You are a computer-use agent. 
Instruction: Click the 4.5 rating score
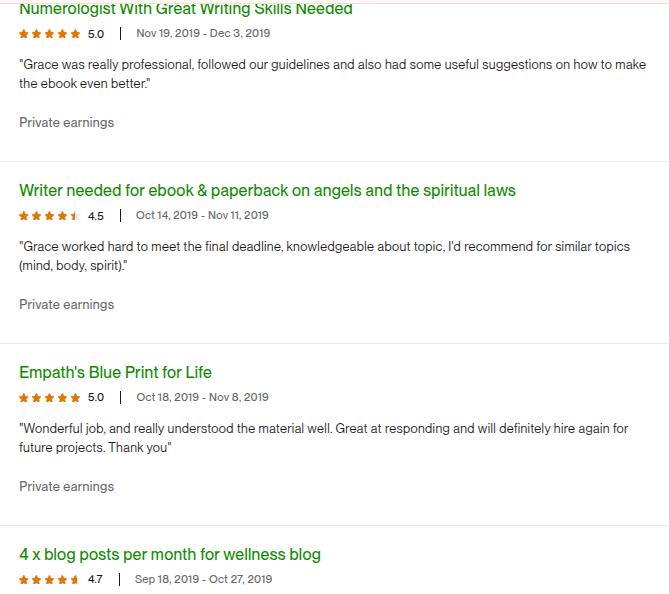[96, 215]
